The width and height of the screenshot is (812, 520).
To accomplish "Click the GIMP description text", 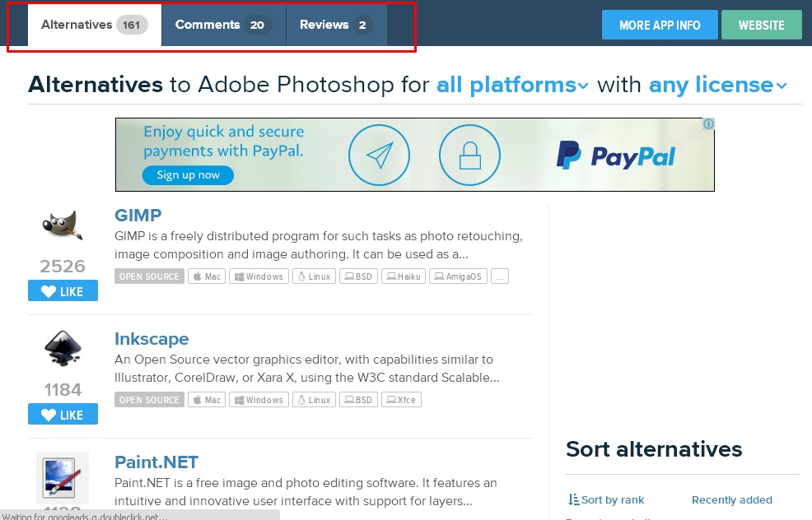I will coord(319,245).
